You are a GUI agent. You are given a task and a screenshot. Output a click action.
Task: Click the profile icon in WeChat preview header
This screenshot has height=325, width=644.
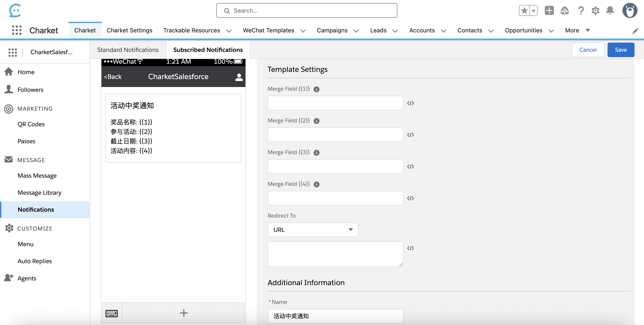click(239, 77)
